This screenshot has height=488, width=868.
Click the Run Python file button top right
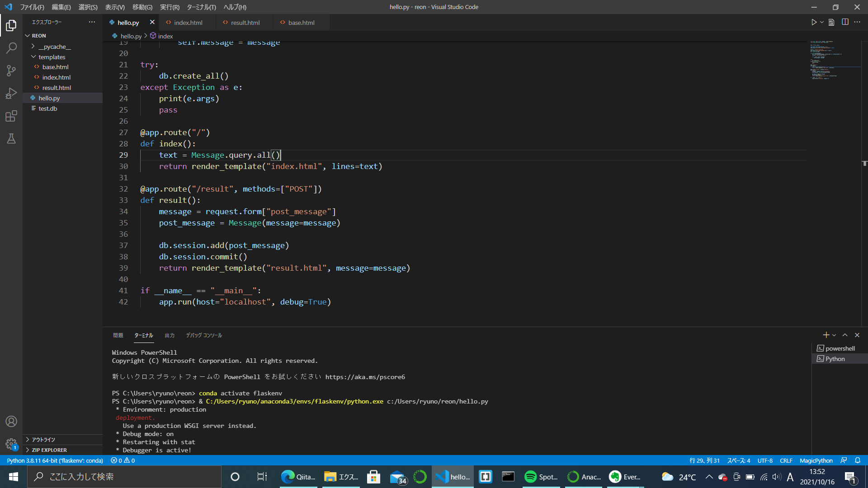pos(814,22)
